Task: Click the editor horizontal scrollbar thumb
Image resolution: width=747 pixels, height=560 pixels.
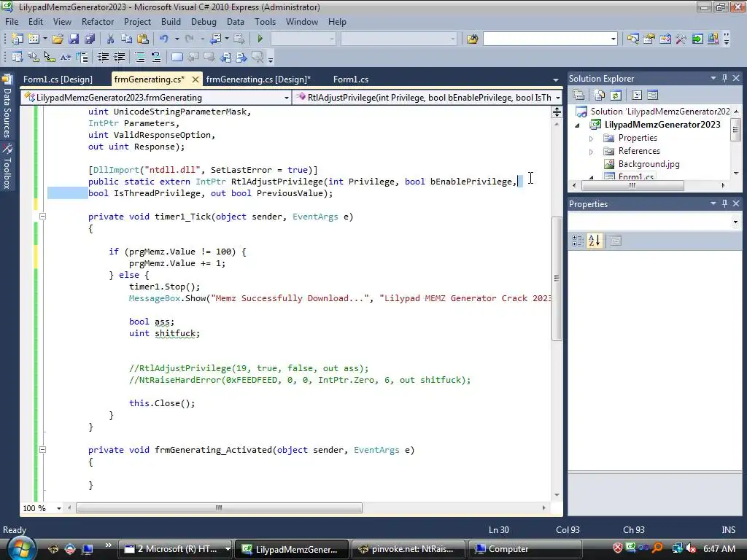Action: (x=219, y=507)
